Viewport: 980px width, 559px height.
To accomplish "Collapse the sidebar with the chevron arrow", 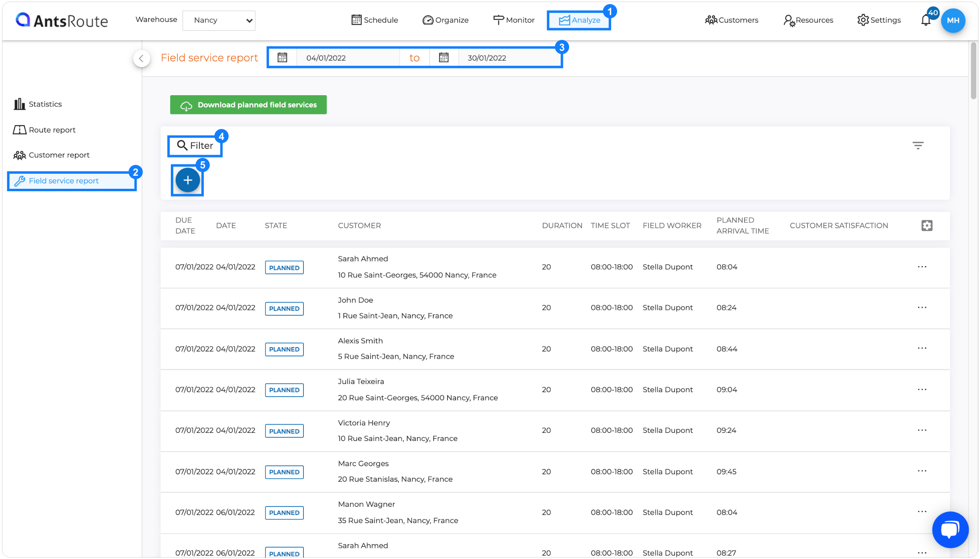I will [x=141, y=58].
